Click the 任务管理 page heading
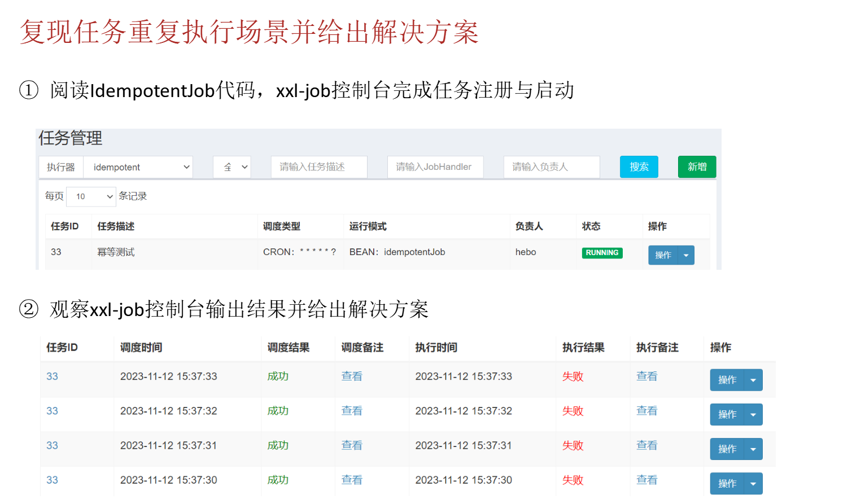Screen dimensions: 852x504 pos(71,138)
